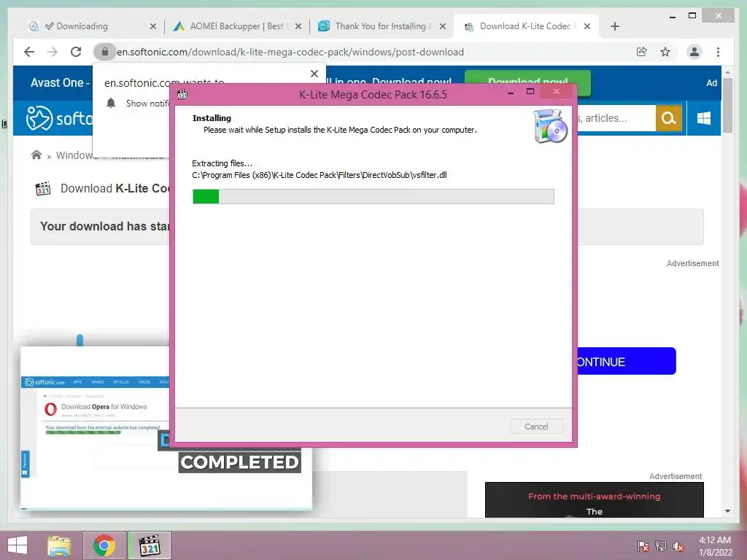Click the orange Softonic search button
Image resolution: width=747 pixels, height=560 pixels.
(669, 118)
